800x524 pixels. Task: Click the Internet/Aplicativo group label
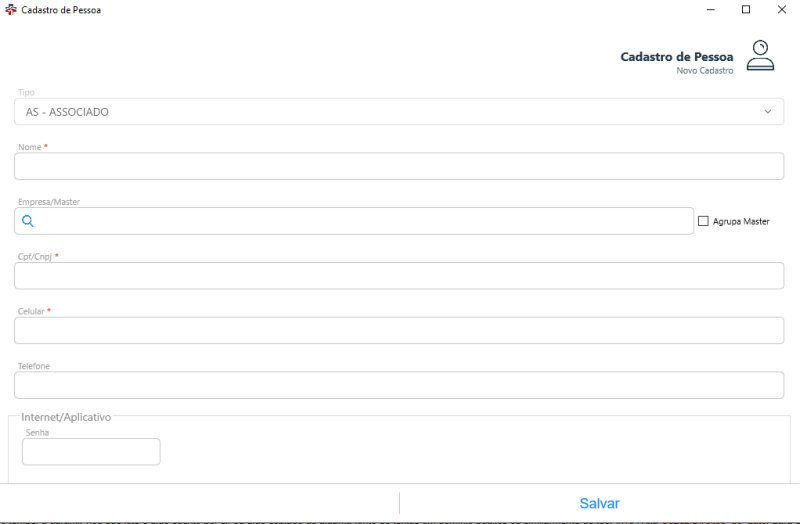point(66,416)
